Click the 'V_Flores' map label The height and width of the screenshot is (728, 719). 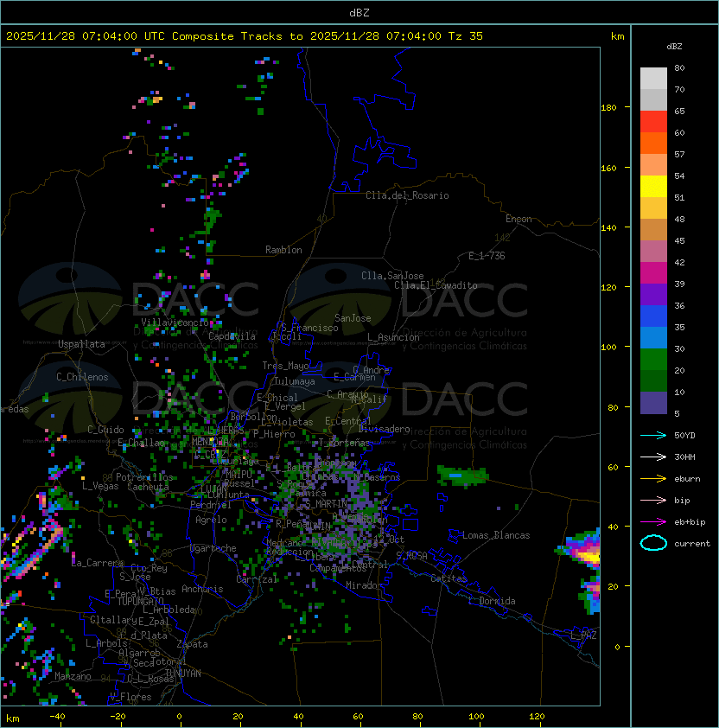point(130,697)
